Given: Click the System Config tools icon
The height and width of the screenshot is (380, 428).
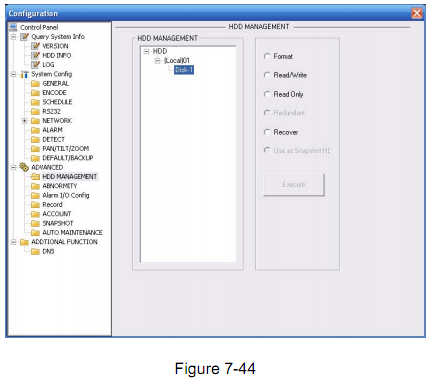Looking at the screenshot, I should (x=24, y=74).
